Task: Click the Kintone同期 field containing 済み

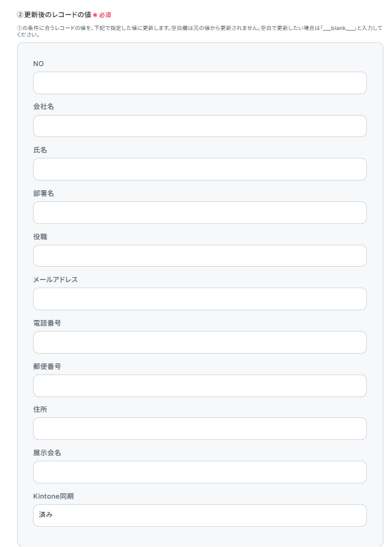Action: click(200, 515)
